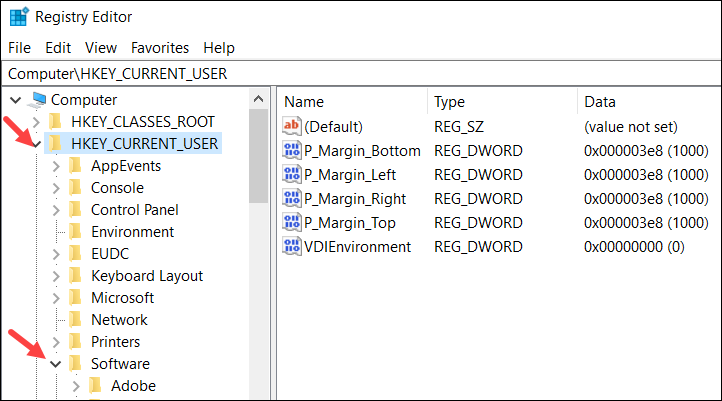The height and width of the screenshot is (401, 722).
Task: Click the HKEY_CLASSES_ROOT folder icon
Action: tap(56, 122)
